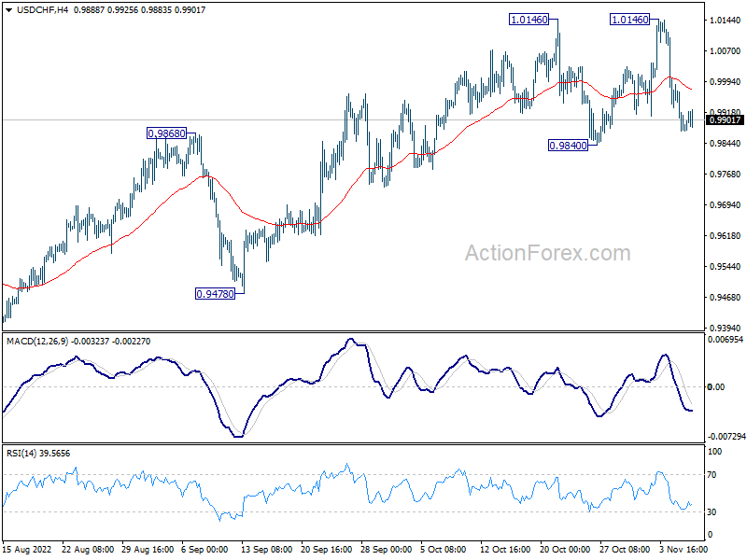Click the second 1.01460 label near November peak
The image size is (747, 560).
point(629,20)
